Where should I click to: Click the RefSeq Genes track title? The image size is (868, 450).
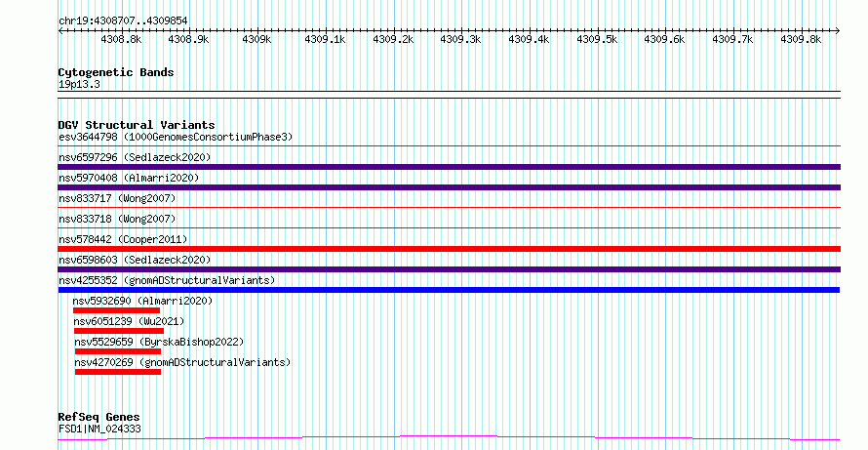click(99, 417)
